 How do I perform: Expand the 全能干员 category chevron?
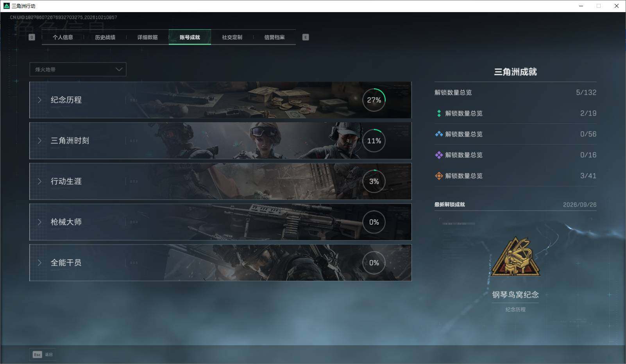(39, 262)
